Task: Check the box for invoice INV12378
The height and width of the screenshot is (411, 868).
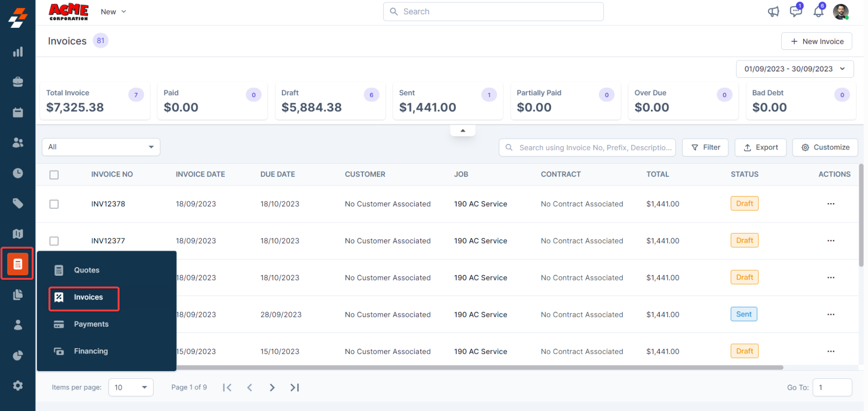Action: (54, 204)
